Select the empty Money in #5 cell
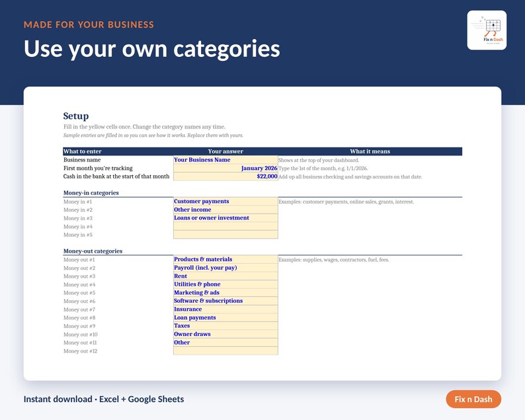525x420 pixels. pyautogui.click(x=225, y=234)
